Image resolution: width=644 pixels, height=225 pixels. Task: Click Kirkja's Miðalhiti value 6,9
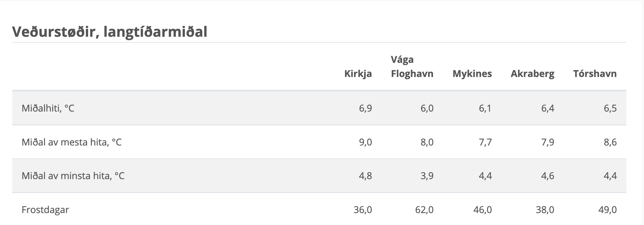point(365,108)
